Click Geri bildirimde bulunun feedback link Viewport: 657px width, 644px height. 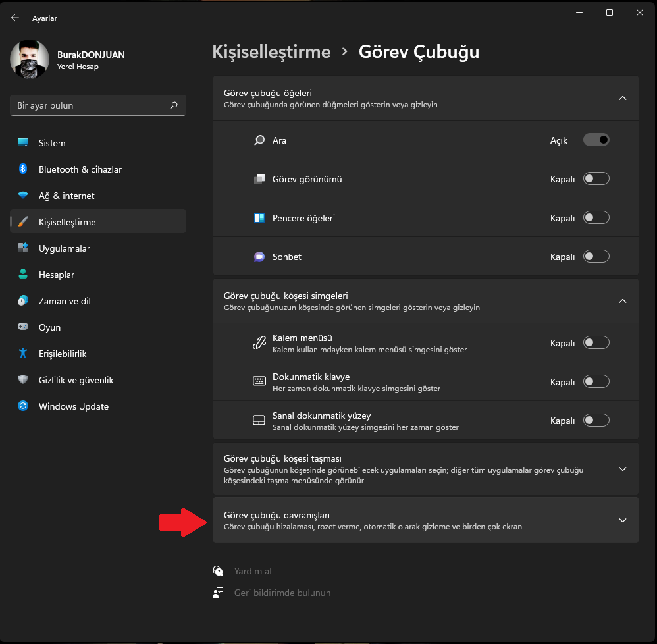pyautogui.click(x=282, y=593)
